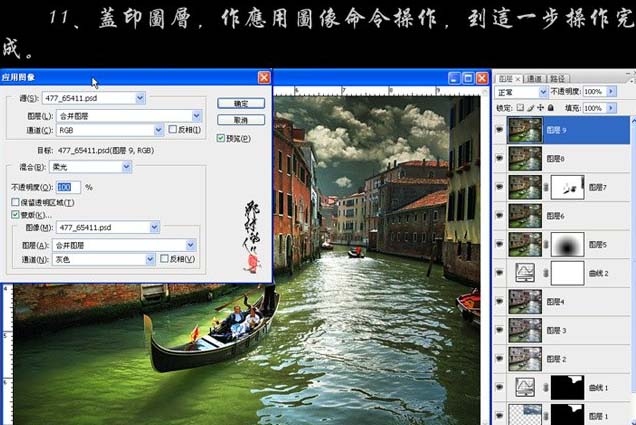Select 图层7 layer mask thumbnail
Screen dimensions: 636x425
pos(567,187)
